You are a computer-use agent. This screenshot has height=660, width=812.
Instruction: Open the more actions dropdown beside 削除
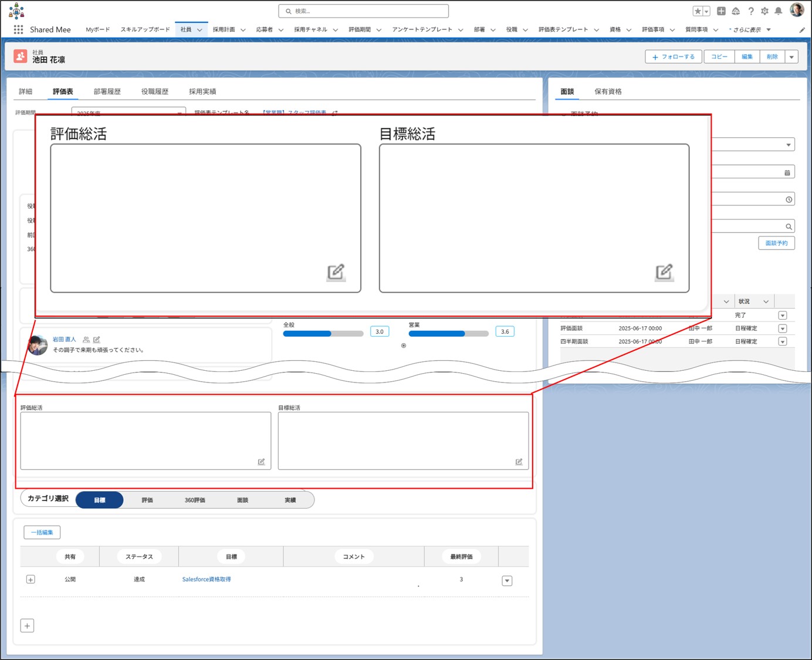[x=791, y=57]
